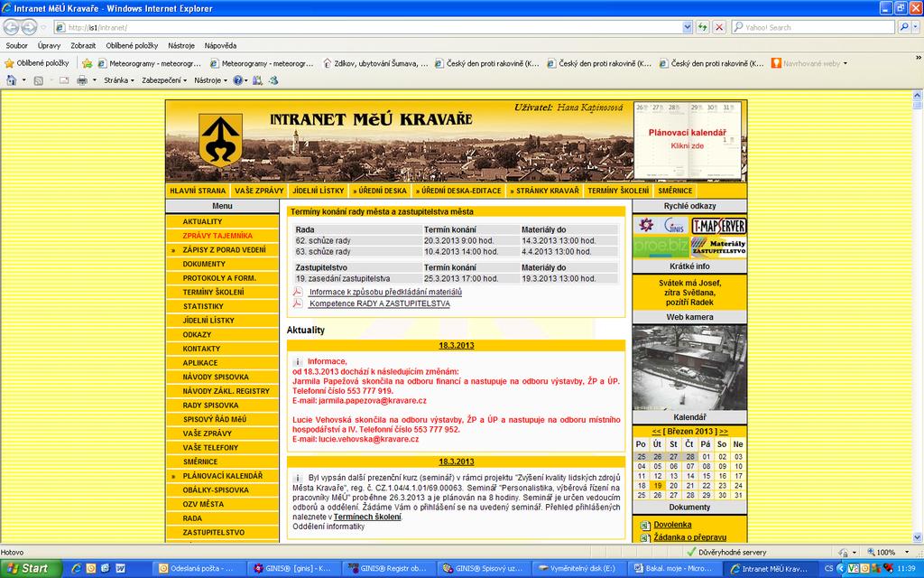Click the Žádanka o přepravu document icon
Screen dimensions: 924x578
[644, 537]
